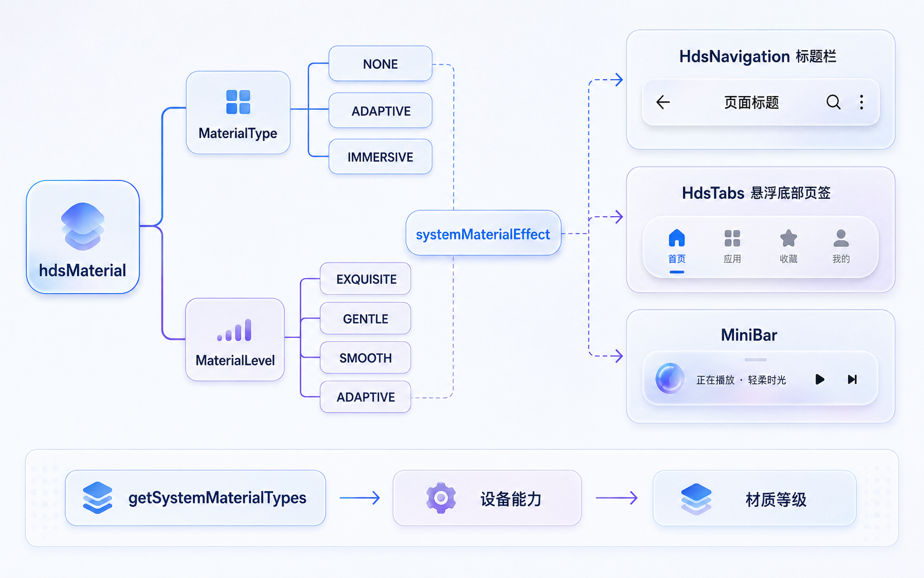Click the 设备能力 gear icon
The width and height of the screenshot is (924, 578).
point(441,498)
